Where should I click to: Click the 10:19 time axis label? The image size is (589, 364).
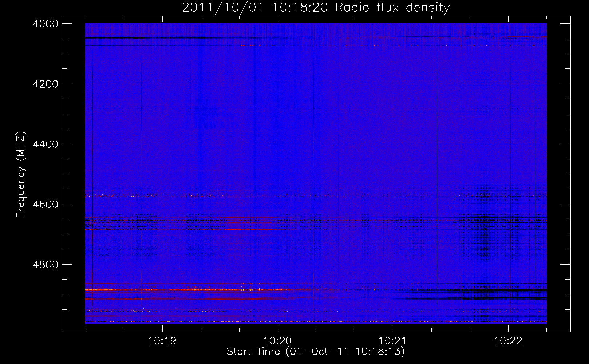[162, 341]
